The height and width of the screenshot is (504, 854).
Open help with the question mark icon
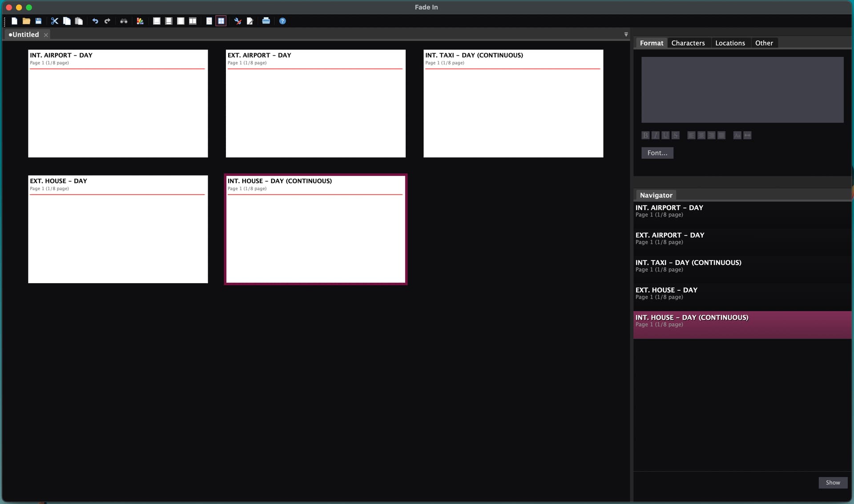point(282,21)
